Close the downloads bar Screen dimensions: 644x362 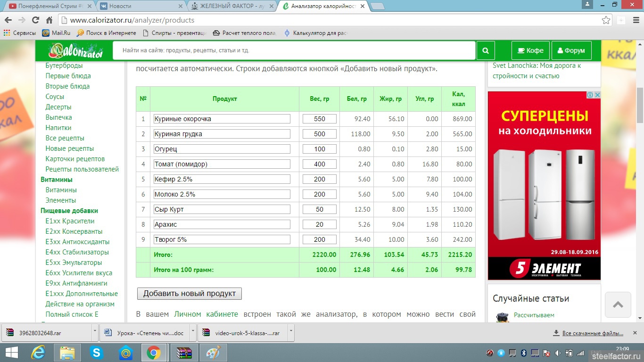(x=635, y=333)
